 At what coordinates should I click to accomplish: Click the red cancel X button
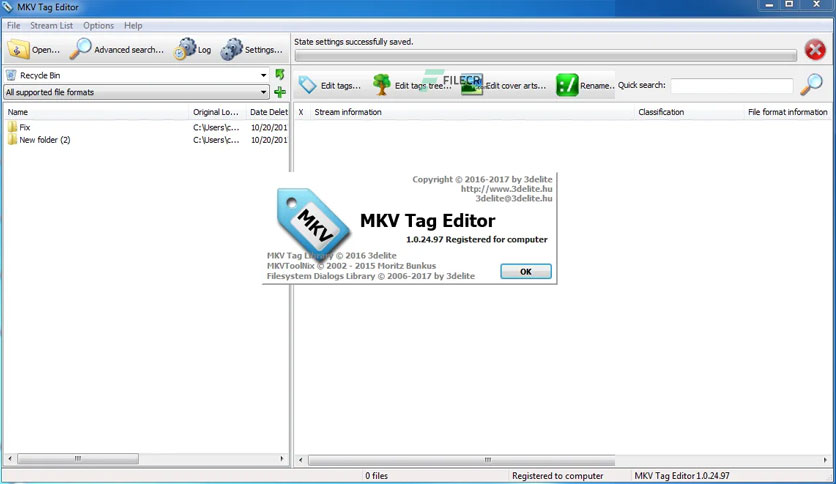pyautogui.click(x=815, y=50)
